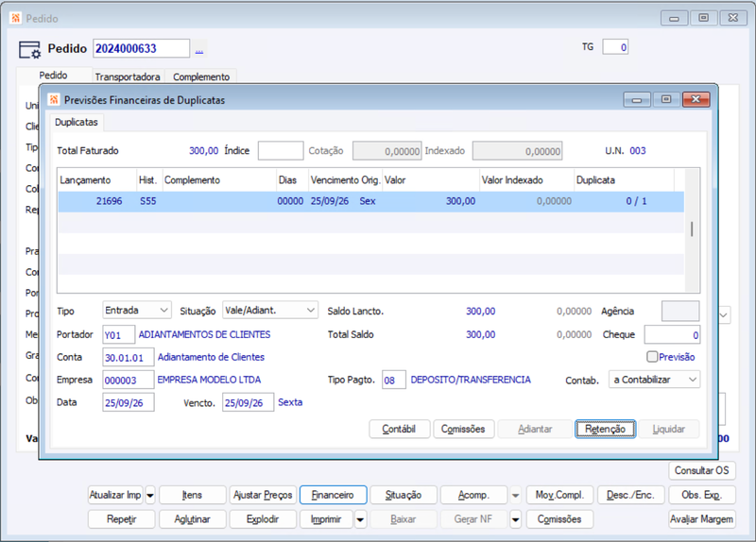The height and width of the screenshot is (542, 756).
Task: Click the Índice input field
Action: [281, 151]
